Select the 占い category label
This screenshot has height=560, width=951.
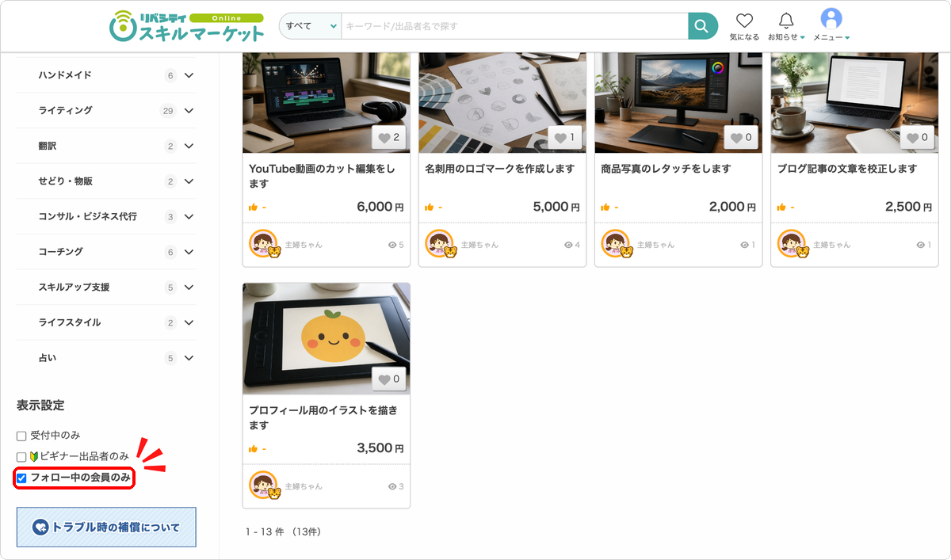[48, 358]
